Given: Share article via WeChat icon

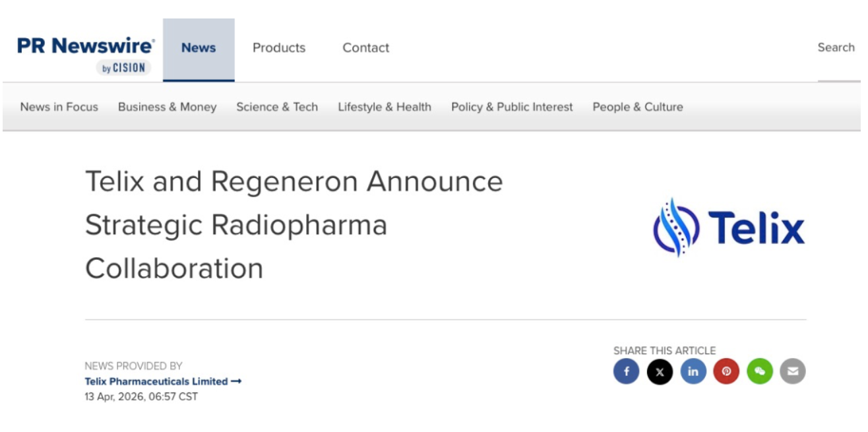Looking at the screenshot, I should point(760,371).
